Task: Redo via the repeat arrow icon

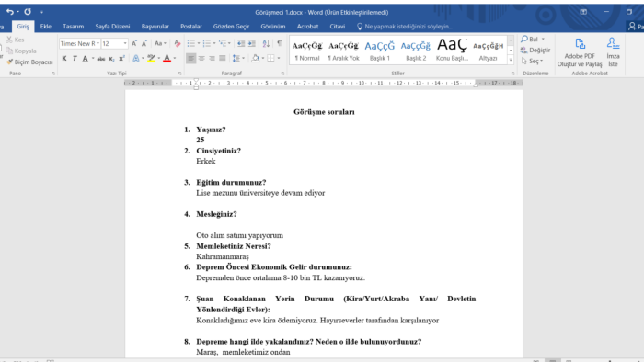Action: (28, 12)
